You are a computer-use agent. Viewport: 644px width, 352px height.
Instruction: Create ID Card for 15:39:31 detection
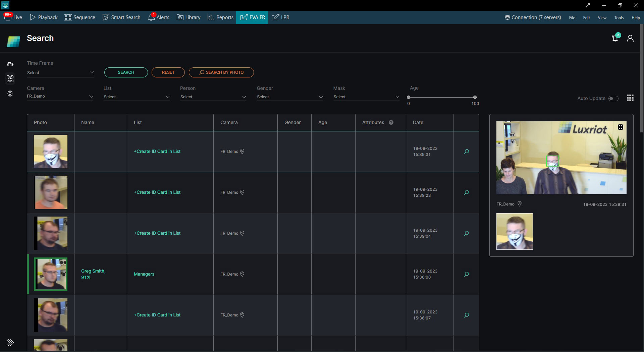pos(157,152)
